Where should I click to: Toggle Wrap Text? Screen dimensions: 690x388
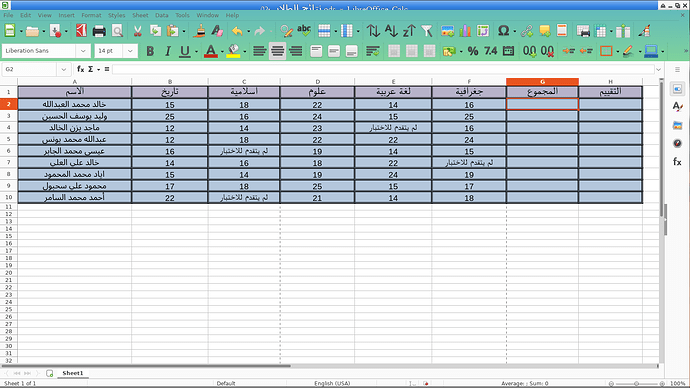coord(373,51)
